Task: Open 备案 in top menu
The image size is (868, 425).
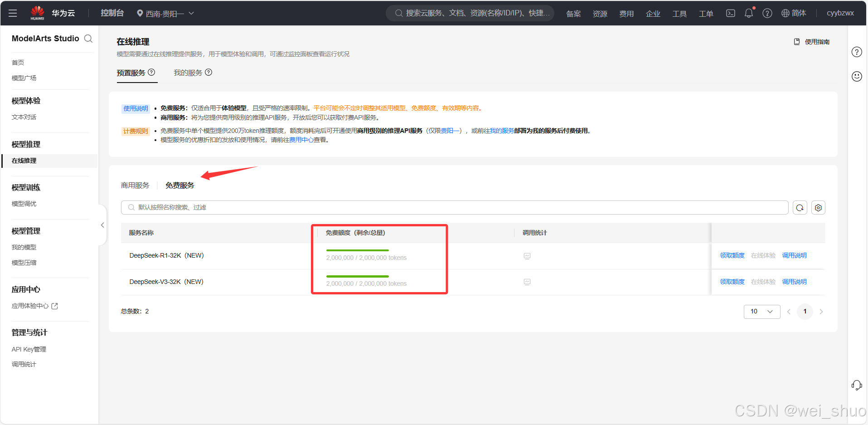Action: tap(573, 14)
